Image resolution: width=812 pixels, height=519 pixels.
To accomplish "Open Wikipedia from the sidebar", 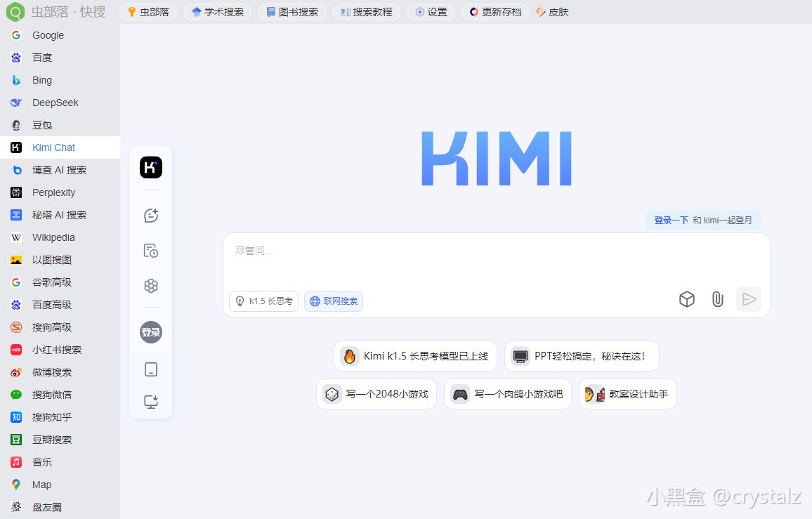I will [x=60, y=237].
